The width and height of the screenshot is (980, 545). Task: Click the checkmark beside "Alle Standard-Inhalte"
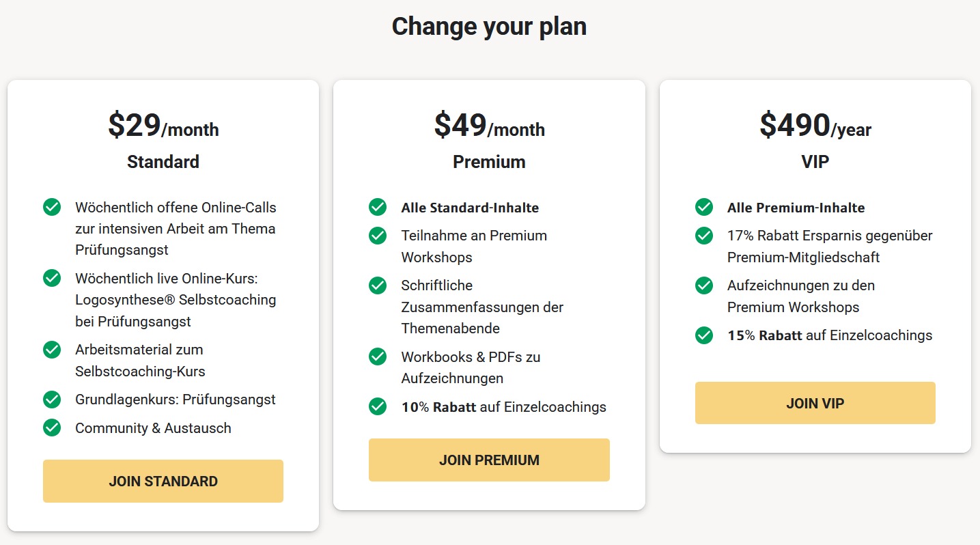pyautogui.click(x=378, y=207)
